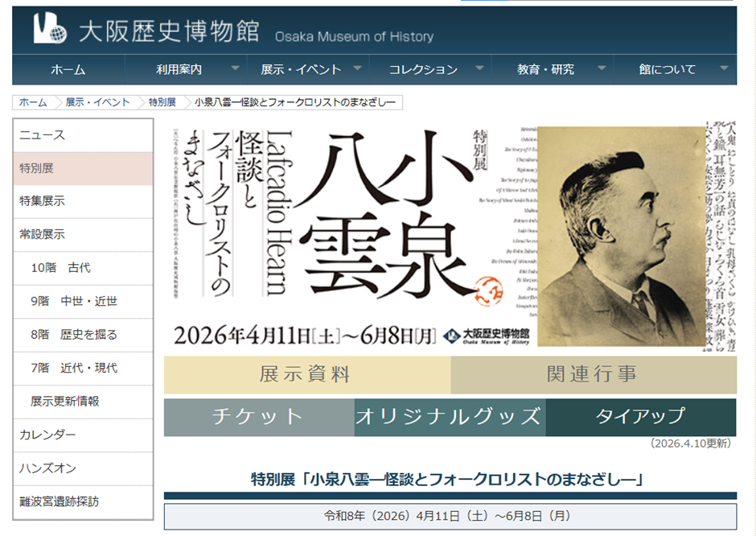
Task: Open カレンダー in the sidebar
Action: click(83, 435)
